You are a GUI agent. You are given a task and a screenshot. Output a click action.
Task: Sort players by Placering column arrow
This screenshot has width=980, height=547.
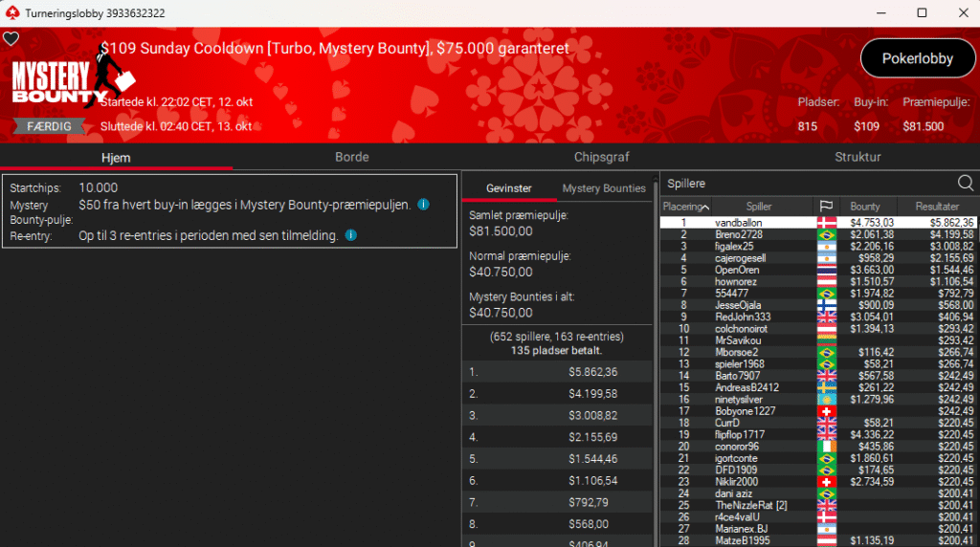click(705, 207)
